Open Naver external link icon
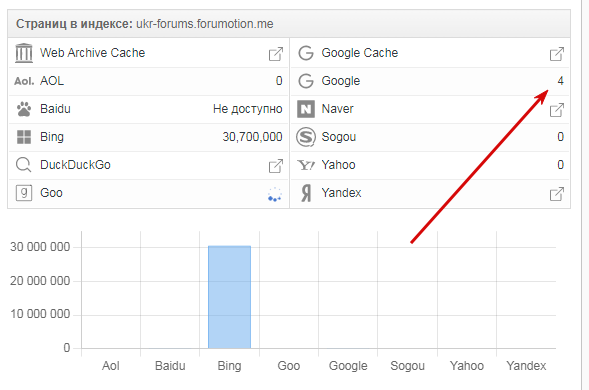 557,110
